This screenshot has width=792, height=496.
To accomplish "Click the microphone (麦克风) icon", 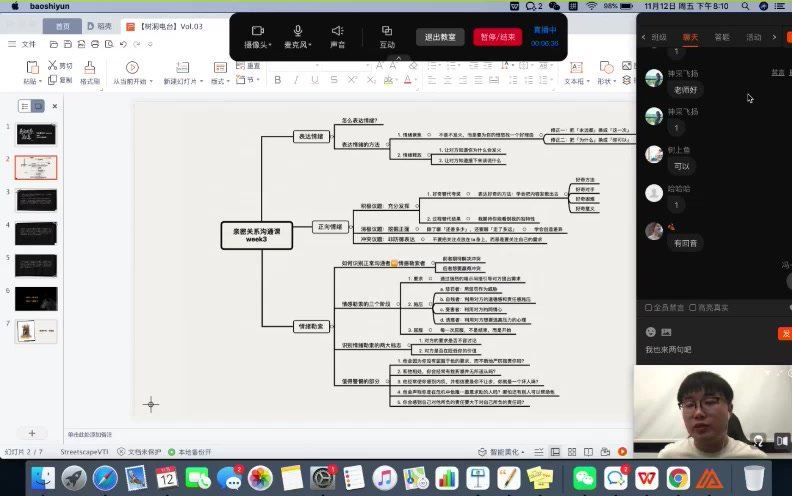I will tap(298, 31).
